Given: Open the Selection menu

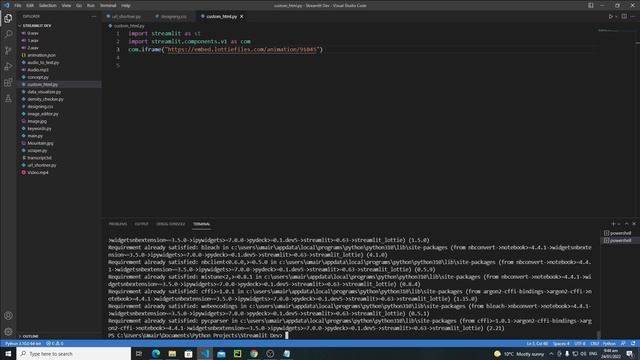Looking at the screenshot, I should click(48, 6).
